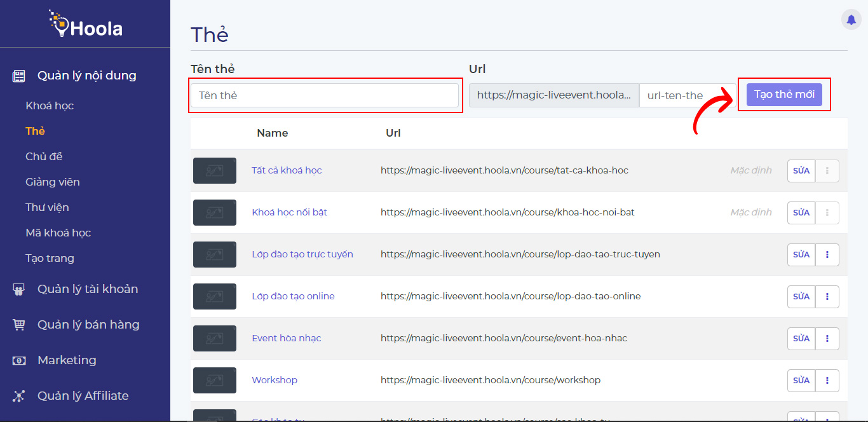Click the Quản lý Affiliate network icon
This screenshot has width=868, height=422.
(19, 396)
